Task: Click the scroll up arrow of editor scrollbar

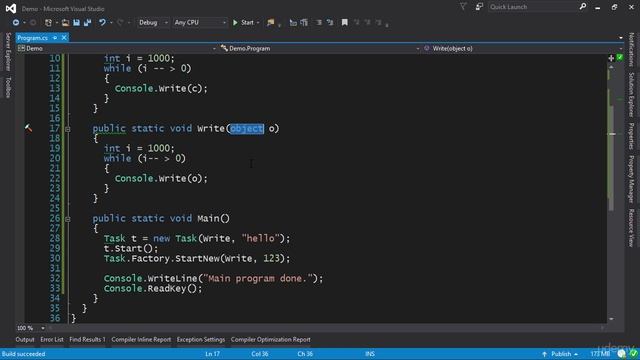Action: click(x=611, y=67)
